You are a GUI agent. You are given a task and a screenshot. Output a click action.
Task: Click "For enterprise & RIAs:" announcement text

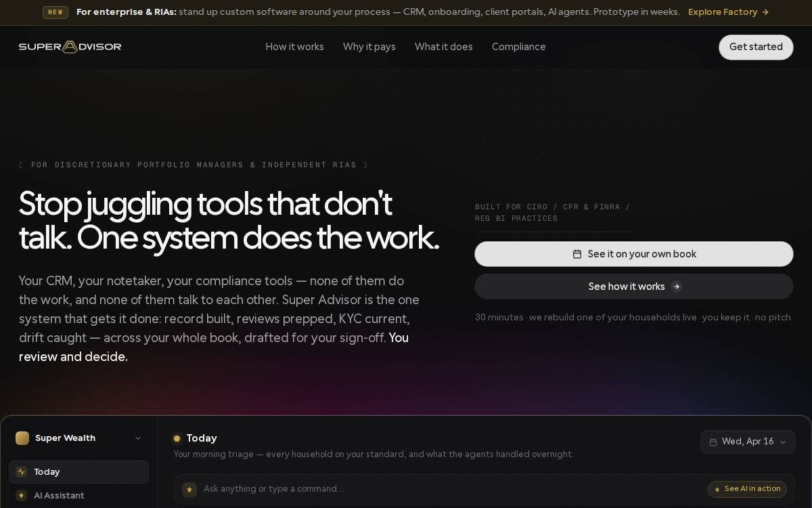127,12
